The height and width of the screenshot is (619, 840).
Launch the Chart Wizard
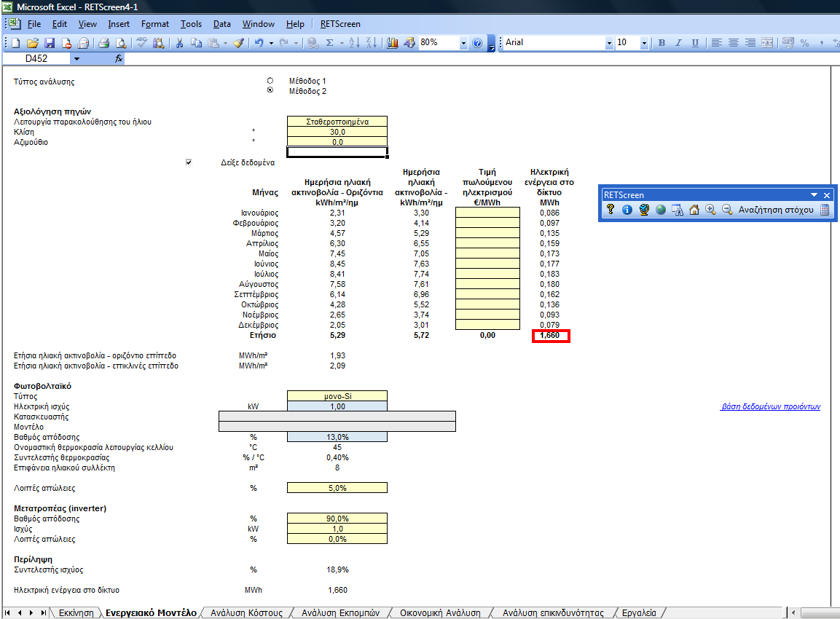tap(393, 43)
